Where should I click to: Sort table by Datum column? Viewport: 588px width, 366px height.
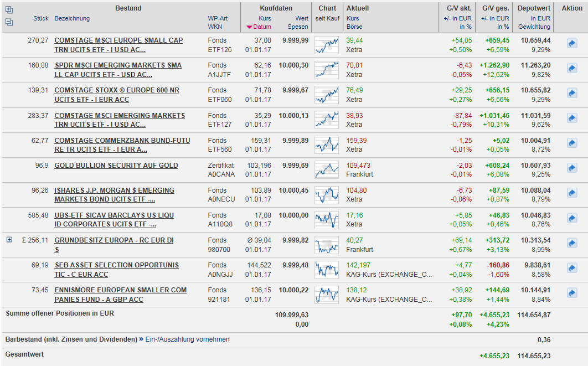point(262,27)
